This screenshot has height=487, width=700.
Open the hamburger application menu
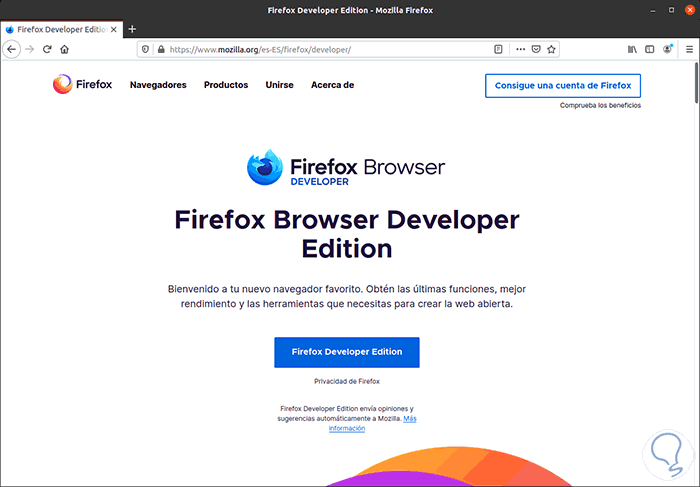[689, 50]
